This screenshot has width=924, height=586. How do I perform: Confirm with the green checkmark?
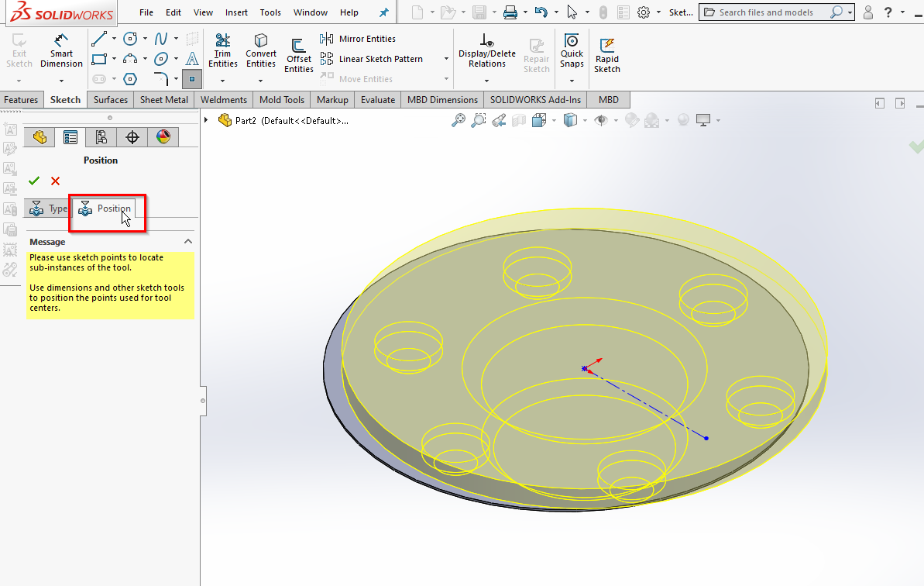[x=34, y=181]
